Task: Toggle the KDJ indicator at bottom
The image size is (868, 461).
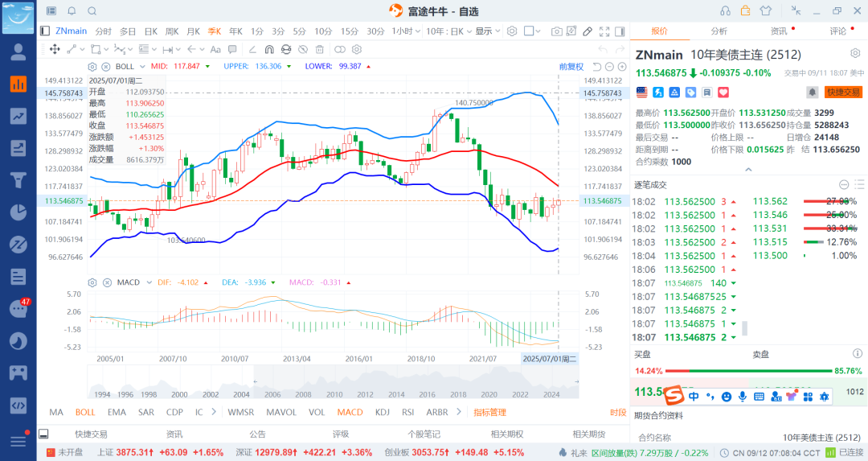Action: click(382, 412)
